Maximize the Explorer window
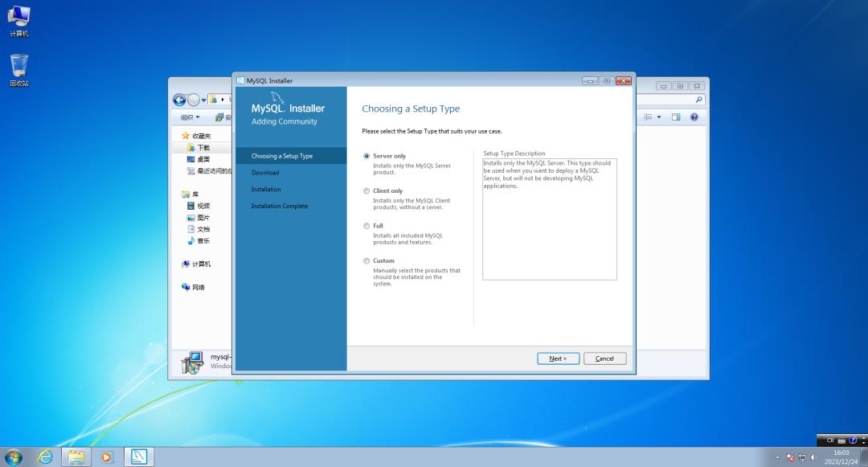The image size is (868, 467). [x=681, y=86]
